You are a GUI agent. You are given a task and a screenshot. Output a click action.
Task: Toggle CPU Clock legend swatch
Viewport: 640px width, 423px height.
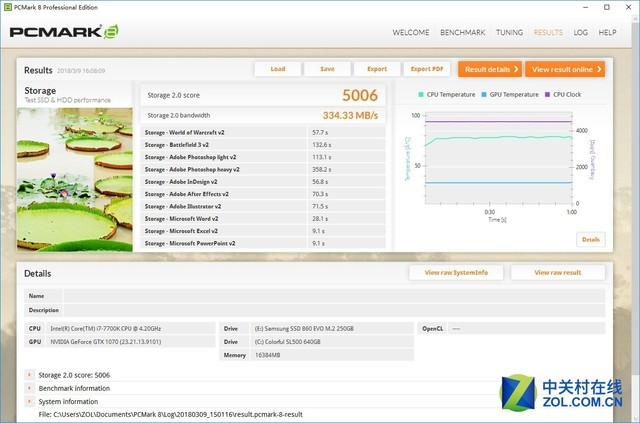548,94
